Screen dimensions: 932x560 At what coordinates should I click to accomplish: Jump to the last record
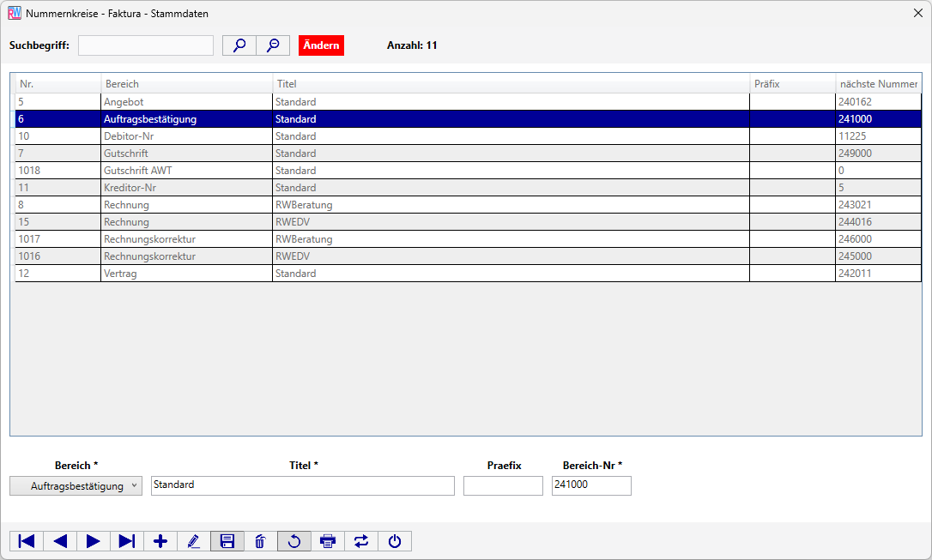pyautogui.click(x=127, y=541)
